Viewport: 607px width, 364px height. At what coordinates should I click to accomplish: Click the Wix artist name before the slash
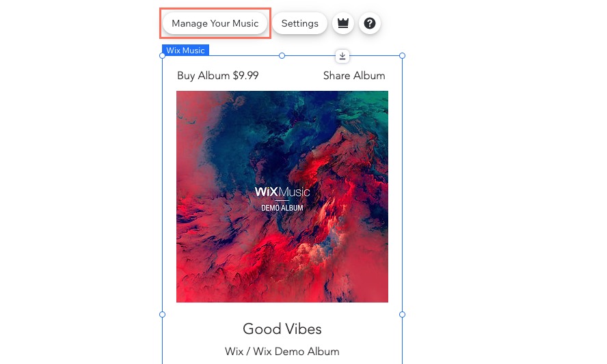[234, 352]
